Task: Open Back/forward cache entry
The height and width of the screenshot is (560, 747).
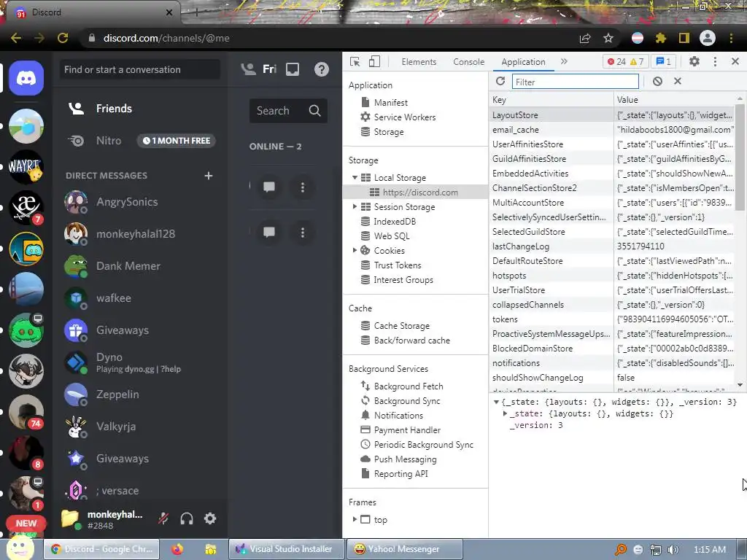Action: [x=411, y=341]
